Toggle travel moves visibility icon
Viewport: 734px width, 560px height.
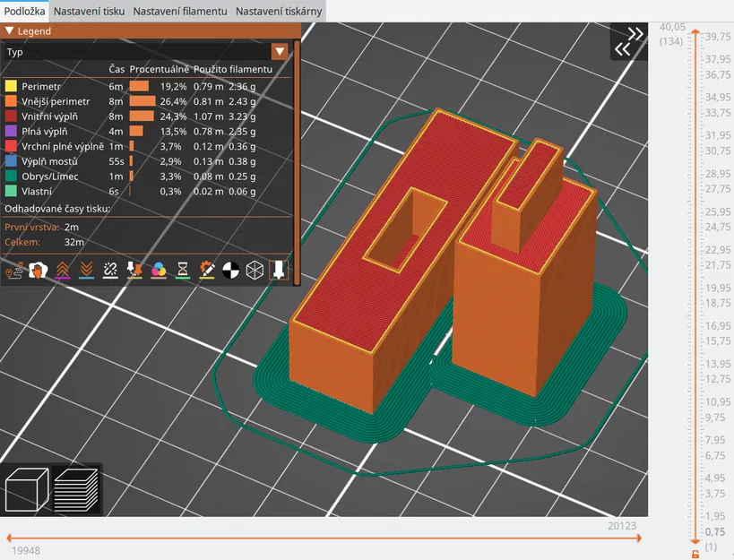pos(14,271)
